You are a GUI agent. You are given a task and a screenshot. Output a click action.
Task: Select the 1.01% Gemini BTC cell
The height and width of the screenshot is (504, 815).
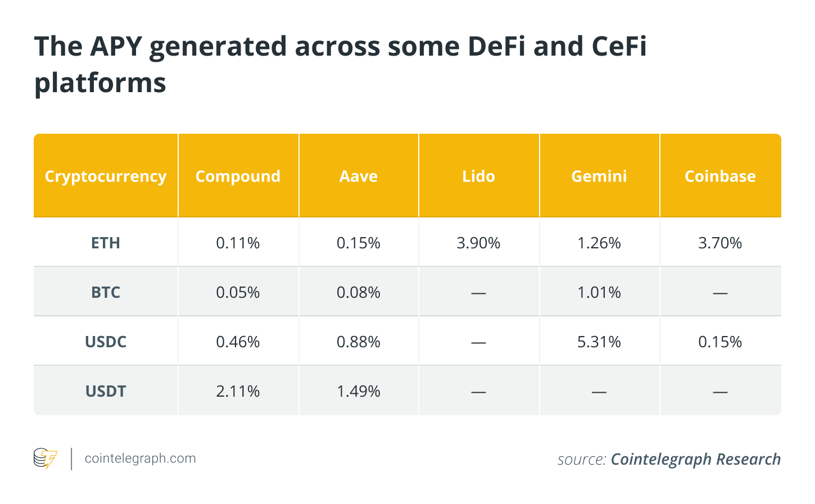coord(599,292)
